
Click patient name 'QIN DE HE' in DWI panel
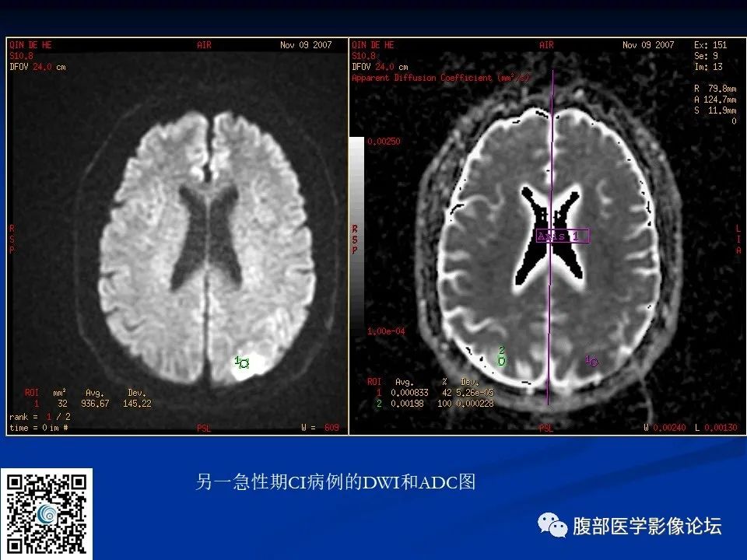(30, 45)
